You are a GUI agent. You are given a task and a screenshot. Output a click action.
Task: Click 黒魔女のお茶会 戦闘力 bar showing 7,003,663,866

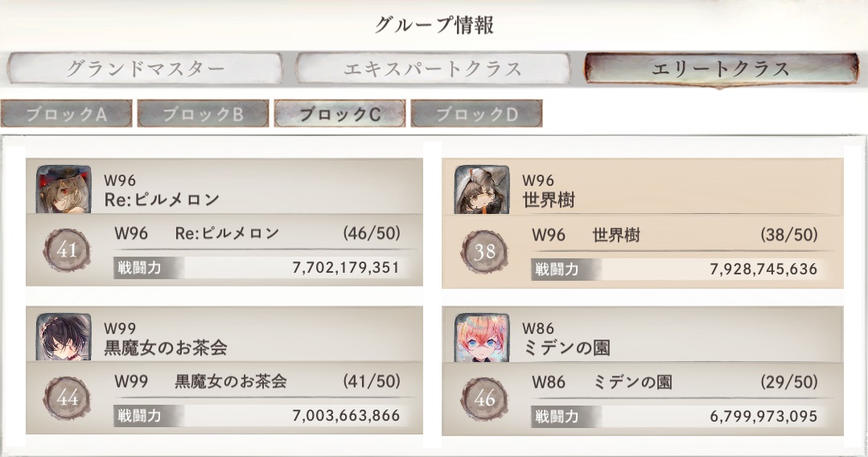(x=257, y=416)
